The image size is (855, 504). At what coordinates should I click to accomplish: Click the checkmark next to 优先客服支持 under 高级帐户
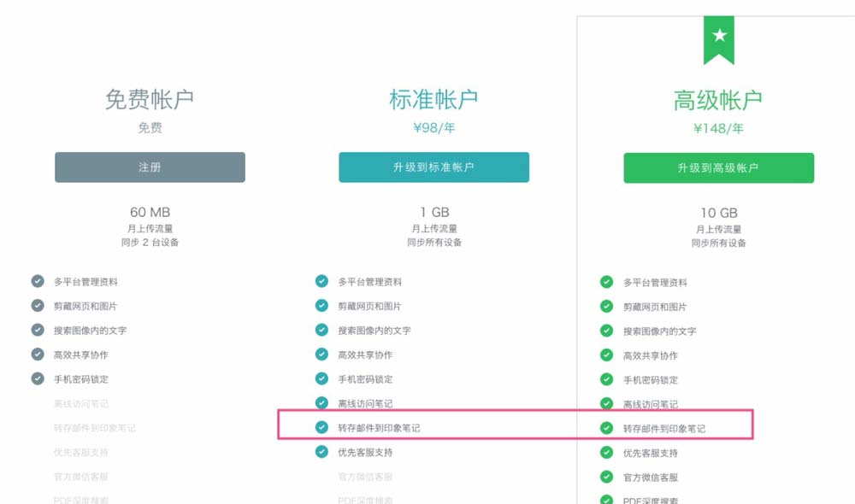click(x=606, y=453)
